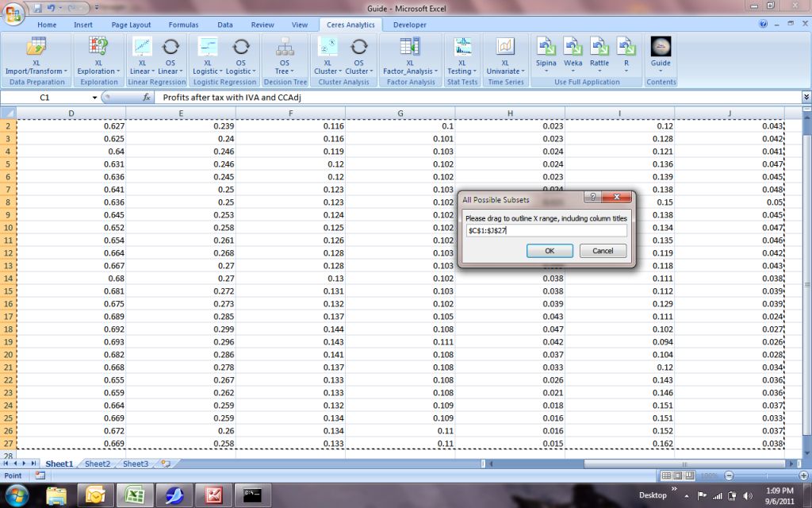The width and height of the screenshot is (812, 508).
Task: Click the macro record icon in status bar
Action: pyautogui.click(x=40, y=475)
